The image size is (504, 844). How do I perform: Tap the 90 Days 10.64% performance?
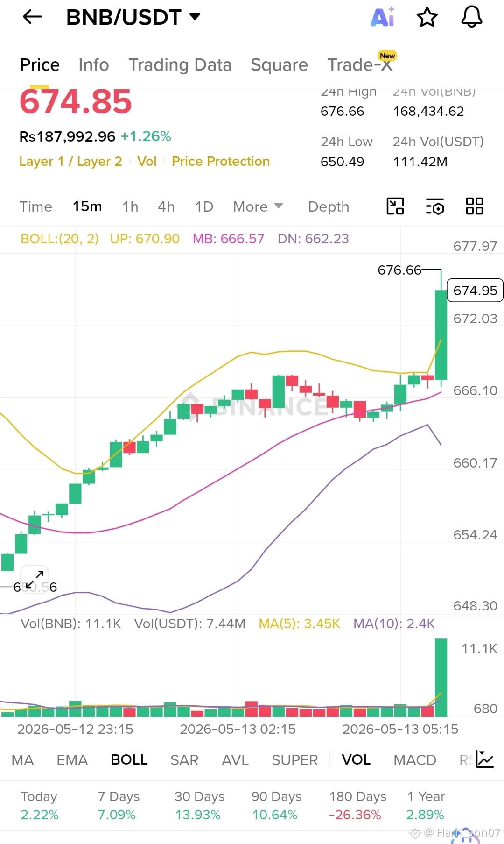[276, 806]
